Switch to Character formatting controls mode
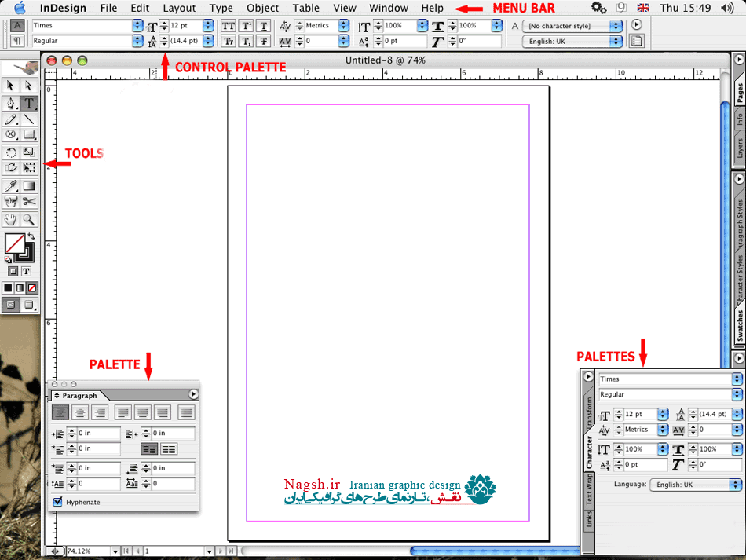746x560 pixels. [x=17, y=26]
